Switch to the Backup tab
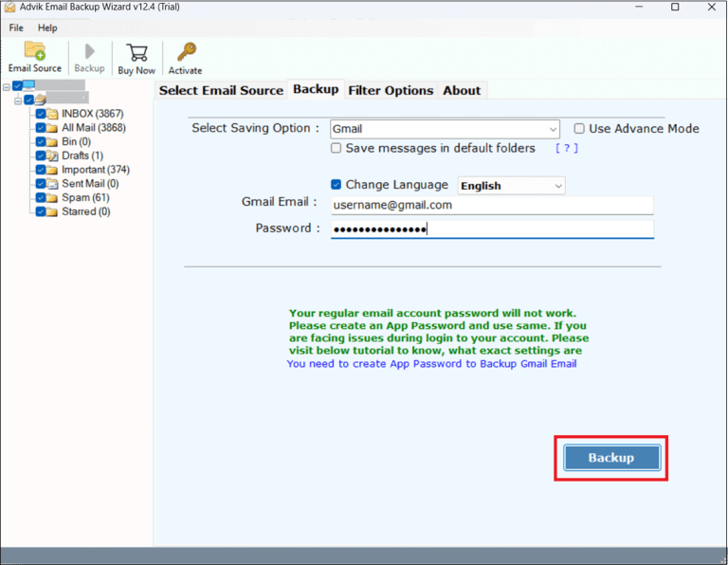 (x=316, y=89)
